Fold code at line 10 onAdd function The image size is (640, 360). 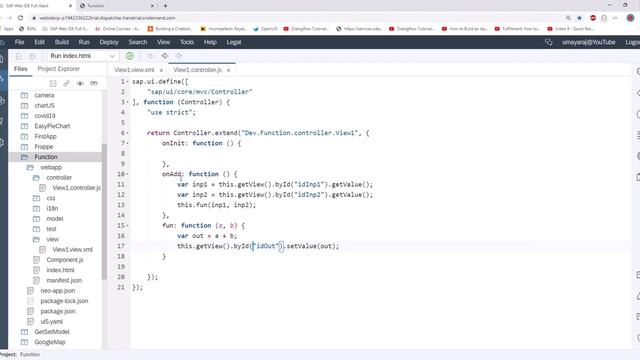127,174
